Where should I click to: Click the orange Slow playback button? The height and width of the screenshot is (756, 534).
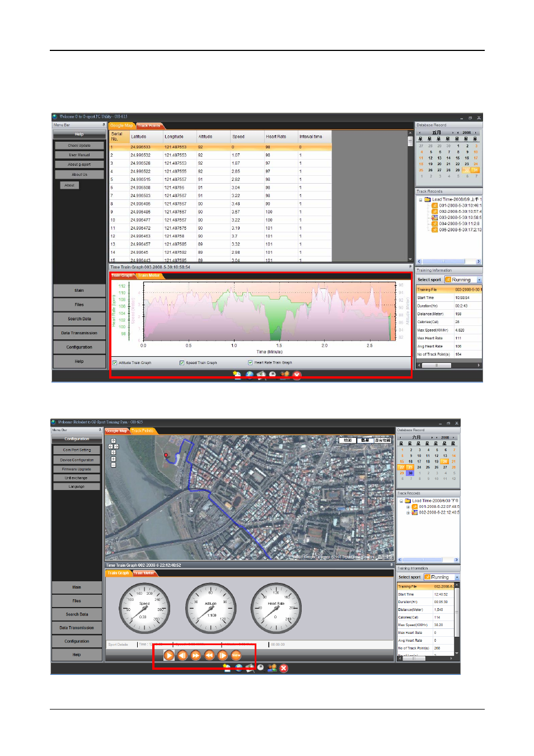coord(236,655)
